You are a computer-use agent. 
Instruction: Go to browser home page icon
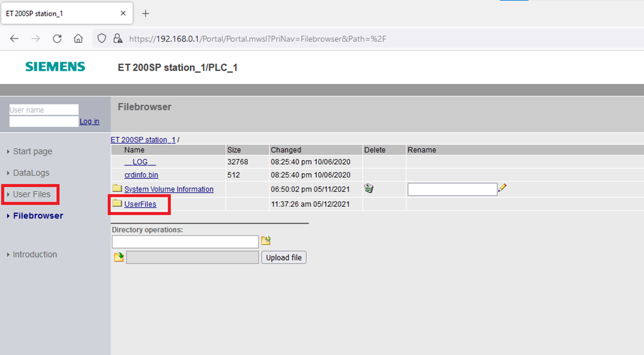(78, 38)
